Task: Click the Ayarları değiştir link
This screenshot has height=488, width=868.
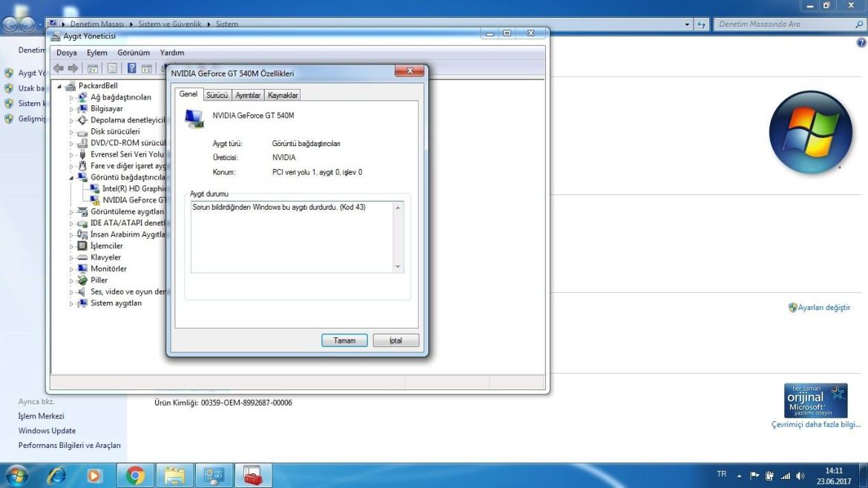Action: (x=824, y=307)
